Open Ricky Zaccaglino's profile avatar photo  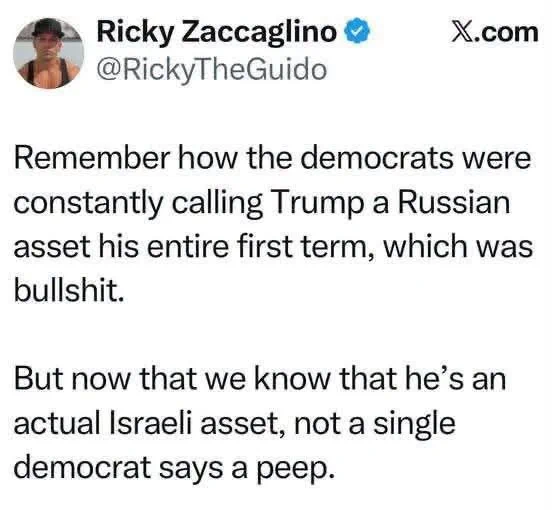(x=49, y=53)
